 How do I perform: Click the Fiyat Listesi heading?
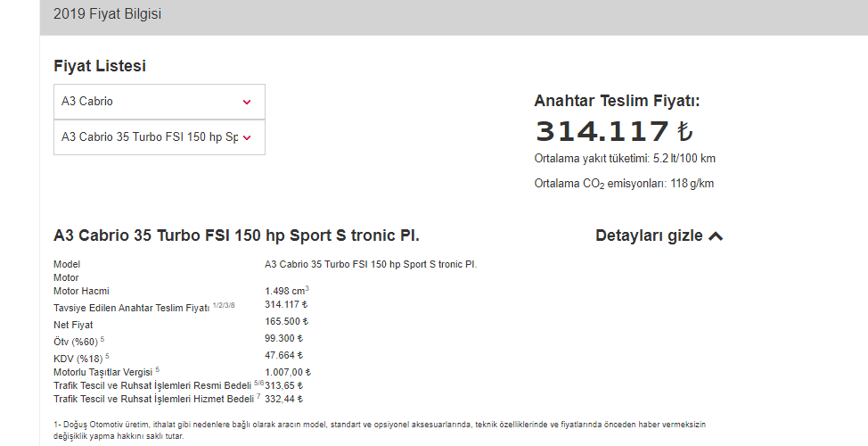[100, 66]
